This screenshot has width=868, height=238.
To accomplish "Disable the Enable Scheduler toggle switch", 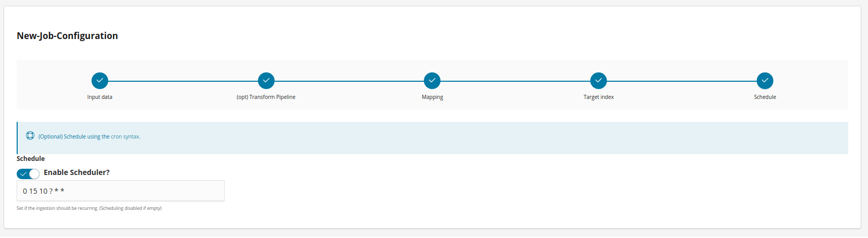I will [28, 173].
